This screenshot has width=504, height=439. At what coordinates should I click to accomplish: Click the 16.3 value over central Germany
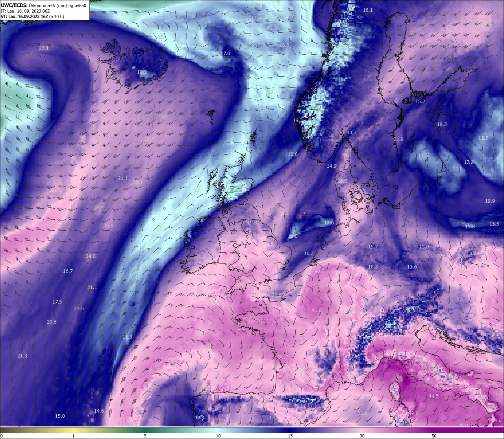tap(372, 267)
